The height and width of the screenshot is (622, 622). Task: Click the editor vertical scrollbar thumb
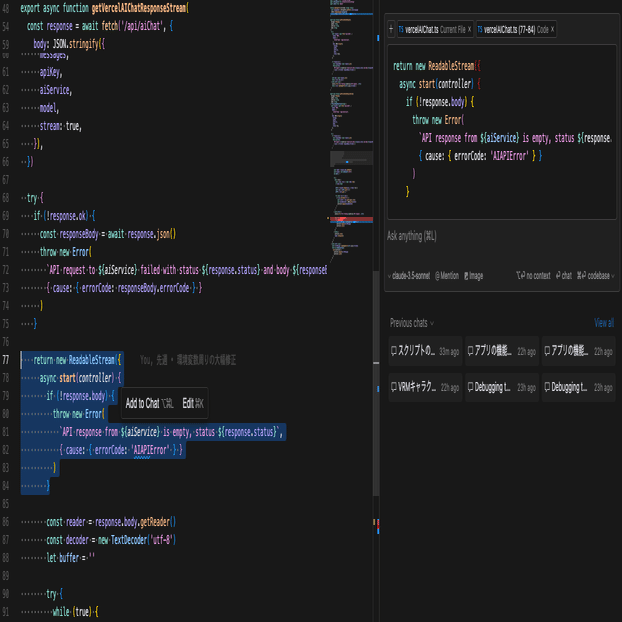(x=376, y=383)
